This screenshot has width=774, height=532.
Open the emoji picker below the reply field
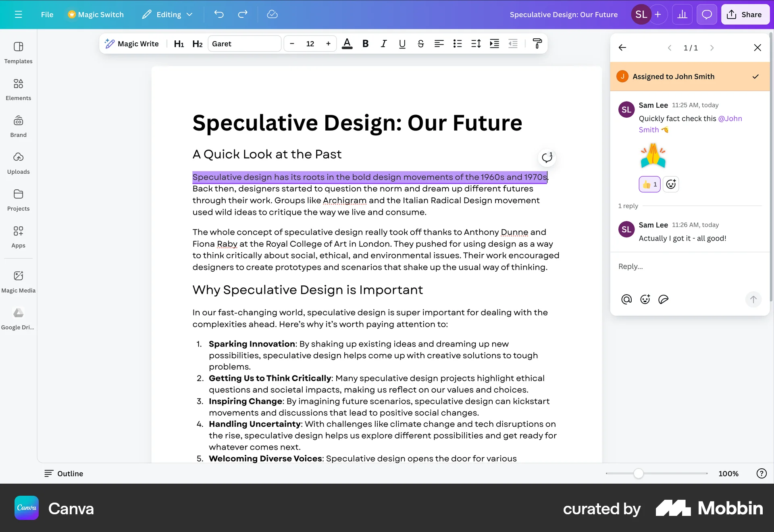(645, 299)
